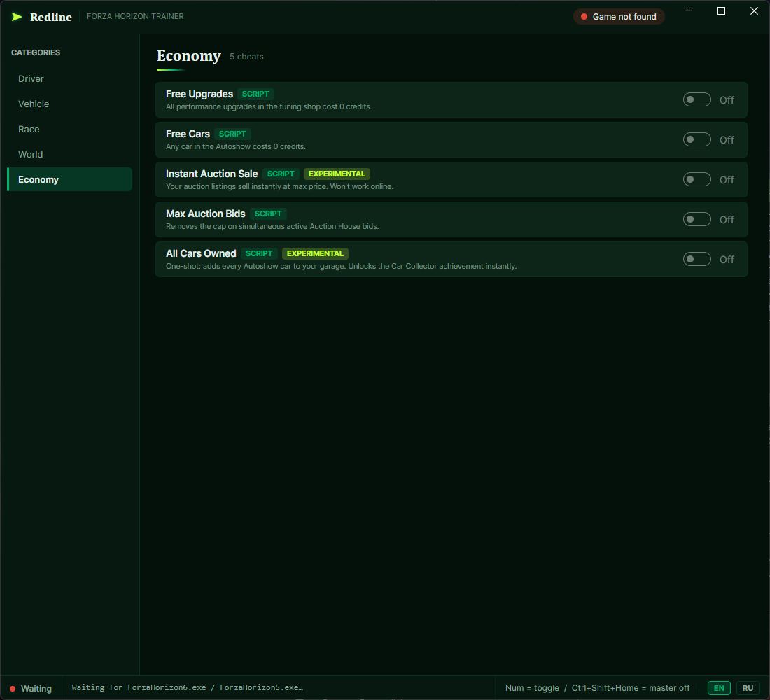Click the Redline green arrow logo
Screen dimensions: 770x700
pos(17,17)
